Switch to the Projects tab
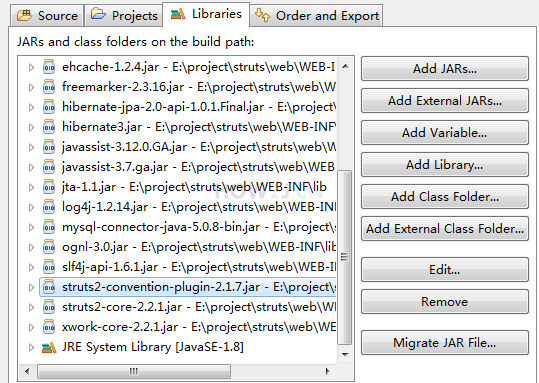The image size is (539, 383). (124, 15)
